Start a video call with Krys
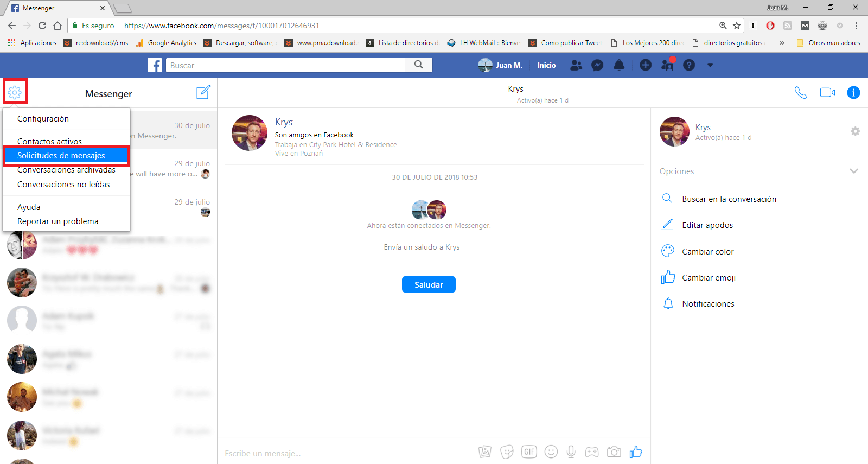The width and height of the screenshot is (868, 464). coord(827,92)
